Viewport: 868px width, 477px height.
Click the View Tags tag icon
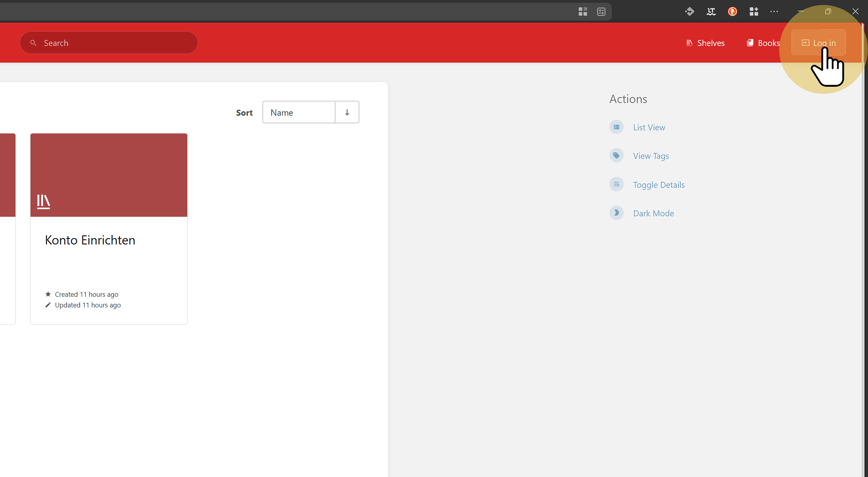click(617, 156)
